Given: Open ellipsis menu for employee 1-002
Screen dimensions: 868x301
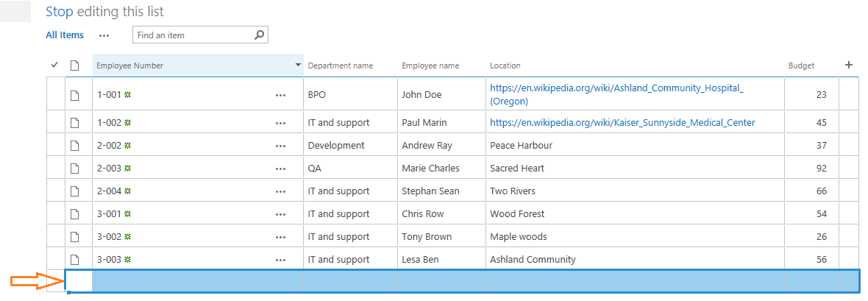Looking at the screenshot, I should (x=280, y=123).
